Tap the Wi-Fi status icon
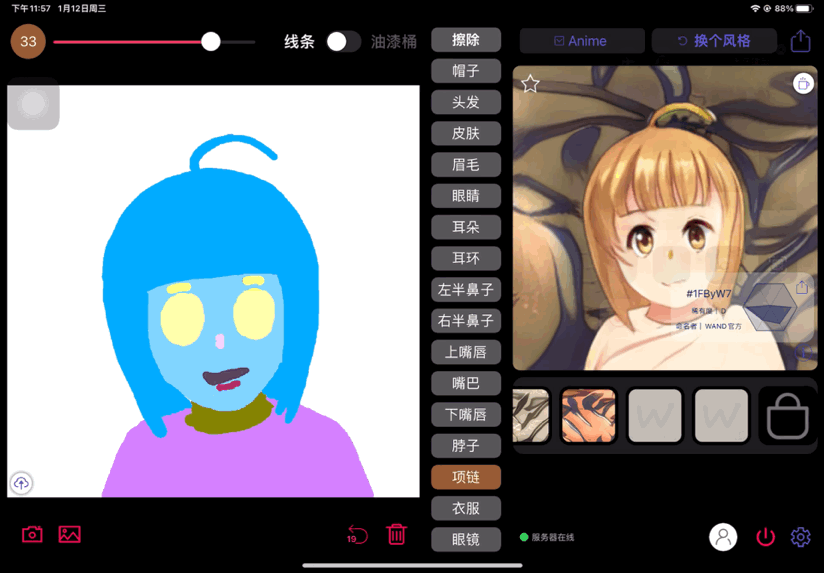This screenshot has height=573, width=824. coord(755,8)
